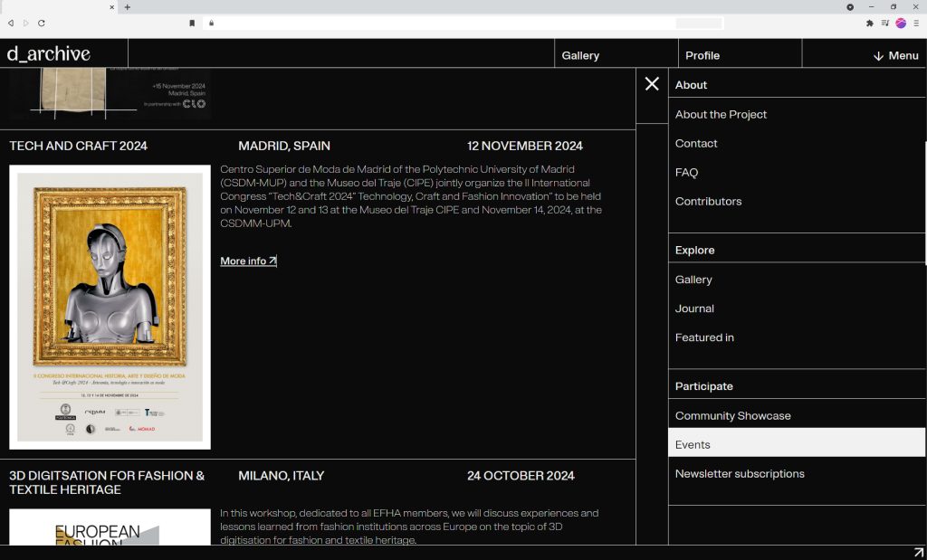Click the browser back arrow
The height and width of the screenshot is (560, 927).
point(11,23)
